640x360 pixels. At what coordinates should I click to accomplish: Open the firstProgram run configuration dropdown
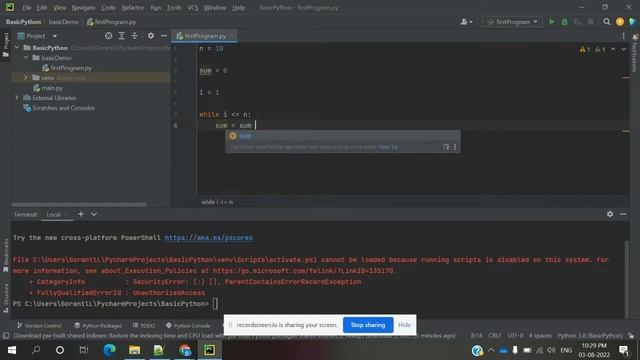(513, 22)
